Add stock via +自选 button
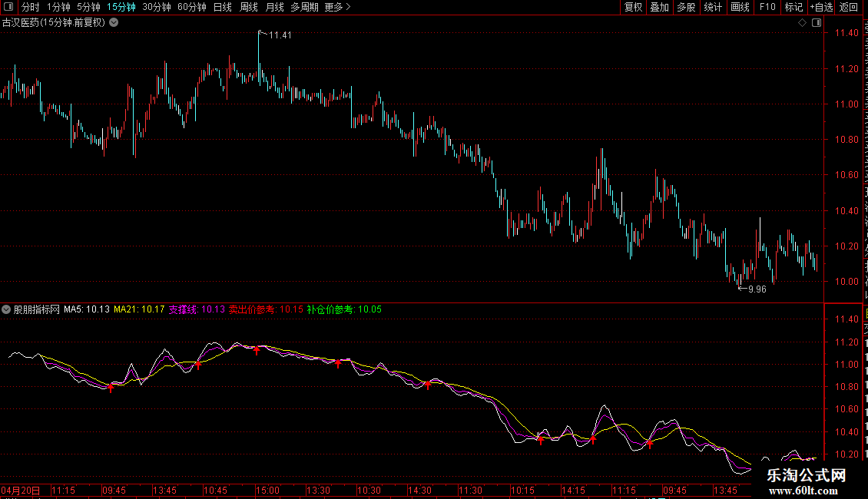This screenshot has height=499, width=868. pos(821,7)
